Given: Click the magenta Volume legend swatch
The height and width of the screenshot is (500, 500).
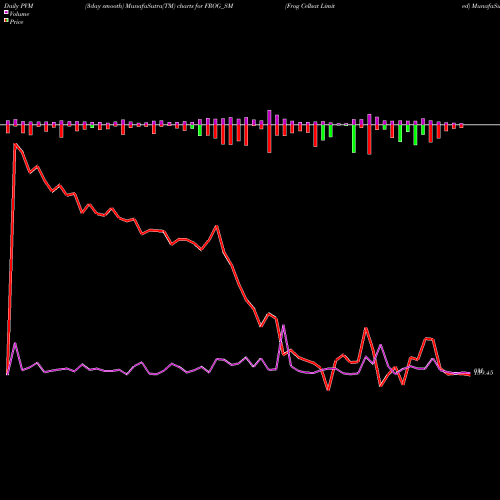Looking at the screenshot, I should point(6,13).
